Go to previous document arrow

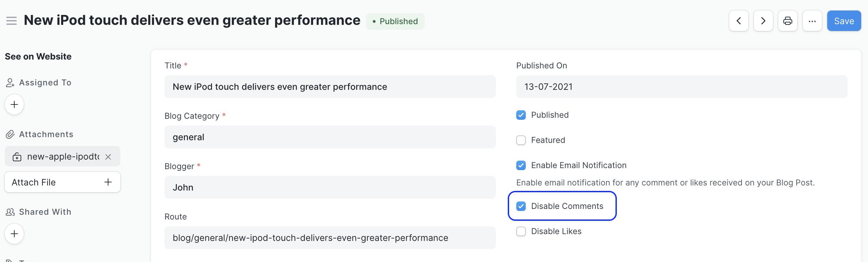pos(739,21)
